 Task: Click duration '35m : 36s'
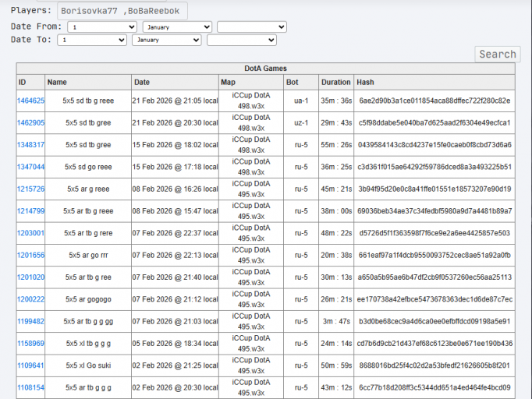[336, 101]
